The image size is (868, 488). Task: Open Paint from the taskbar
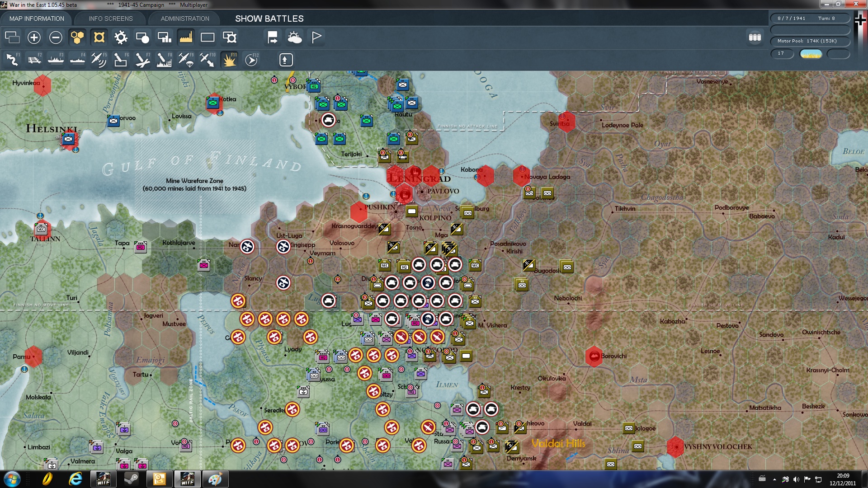[215, 479]
